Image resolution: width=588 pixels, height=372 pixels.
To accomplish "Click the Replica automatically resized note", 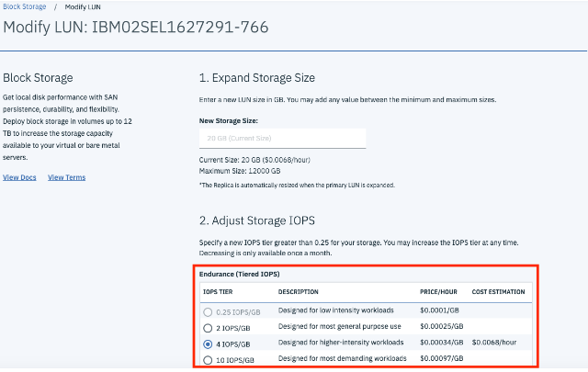I will (x=297, y=186).
